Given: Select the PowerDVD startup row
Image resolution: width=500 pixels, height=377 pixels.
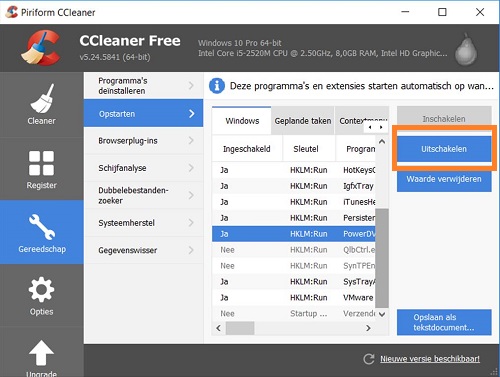Looking at the screenshot, I should point(294,234).
